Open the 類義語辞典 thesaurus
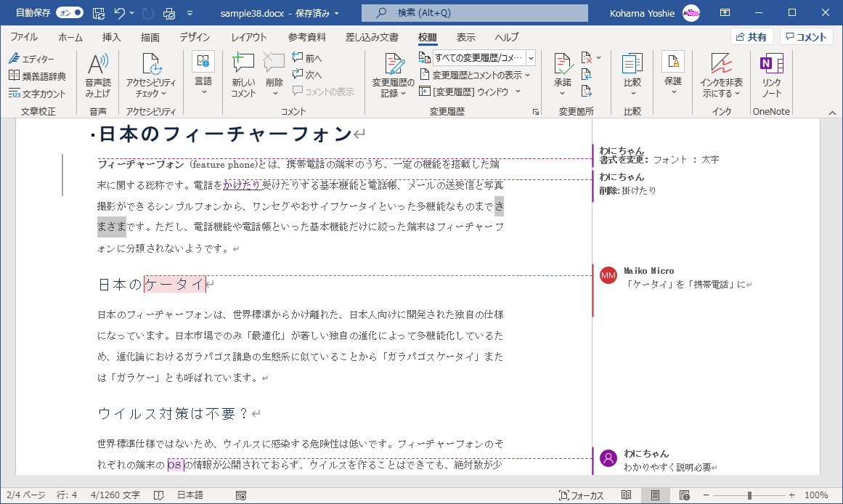843x504 pixels. [37, 76]
